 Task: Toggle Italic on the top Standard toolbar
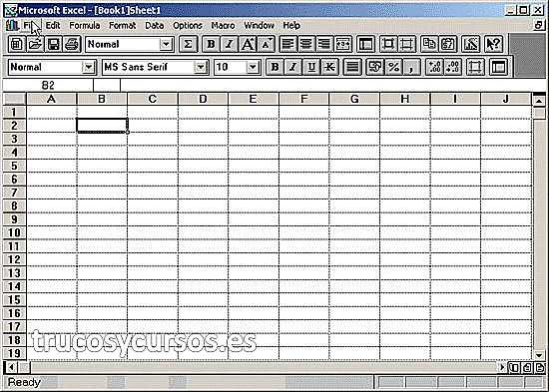pos(229,44)
